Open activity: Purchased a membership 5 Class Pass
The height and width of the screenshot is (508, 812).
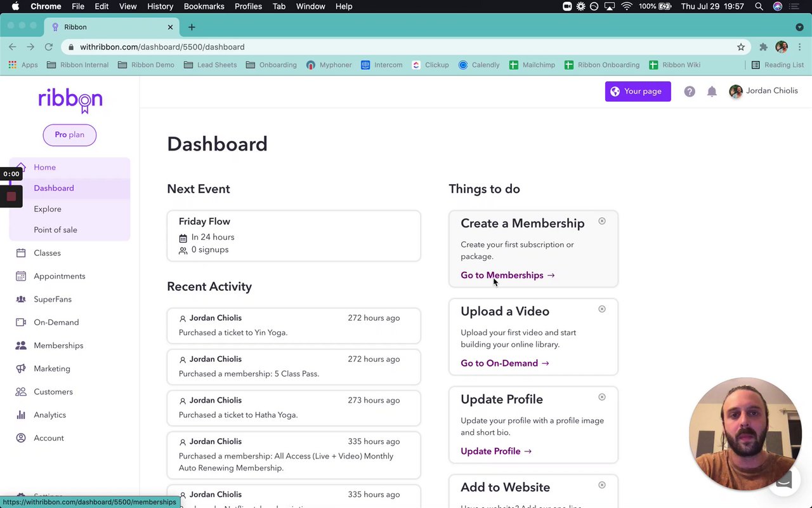[x=294, y=367]
